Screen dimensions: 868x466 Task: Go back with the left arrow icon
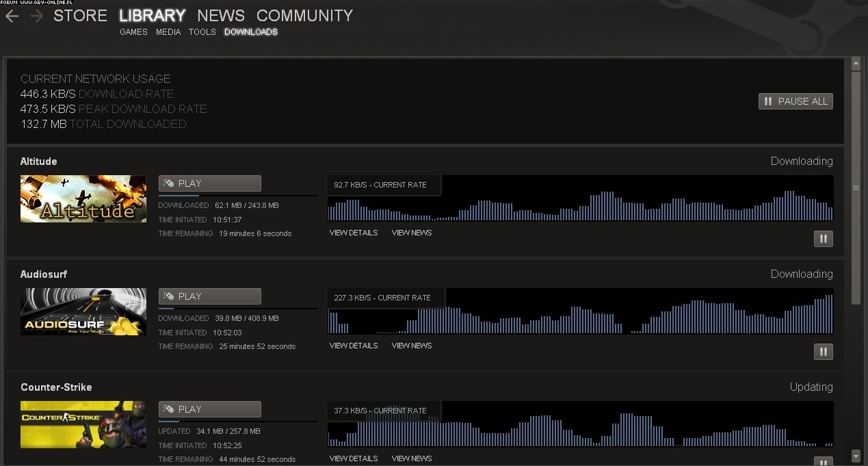[x=12, y=16]
